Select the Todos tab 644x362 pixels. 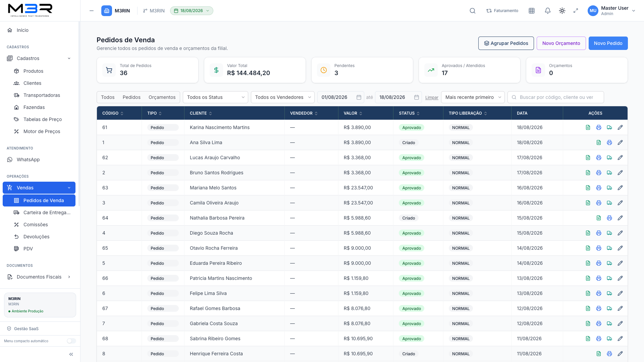pyautogui.click(x=108, y=97)
